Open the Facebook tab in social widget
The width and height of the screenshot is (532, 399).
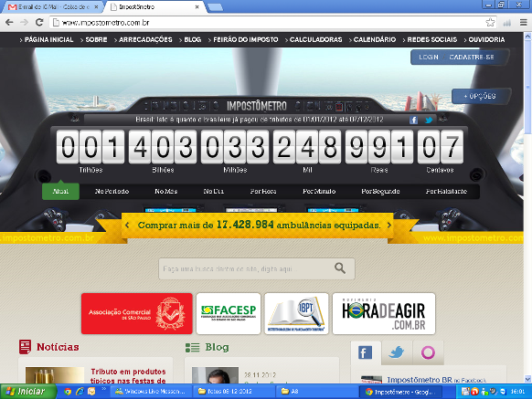click(x=365, y=352)
